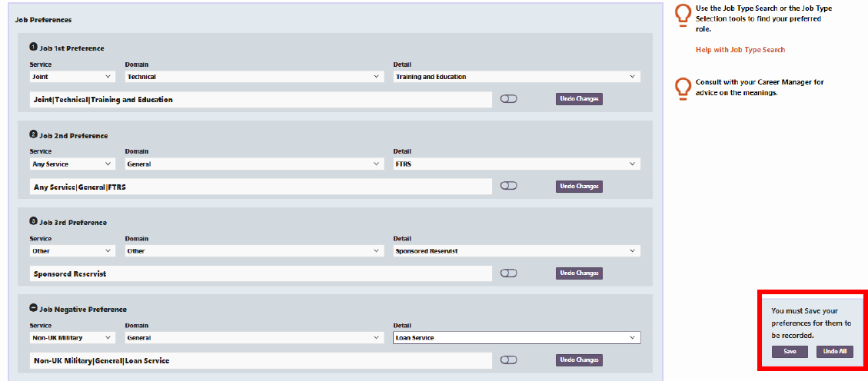This screenshot has width=868, height=381.
Task: Toggle the switch for Job 1st Preference
Action: pos(509,99)
